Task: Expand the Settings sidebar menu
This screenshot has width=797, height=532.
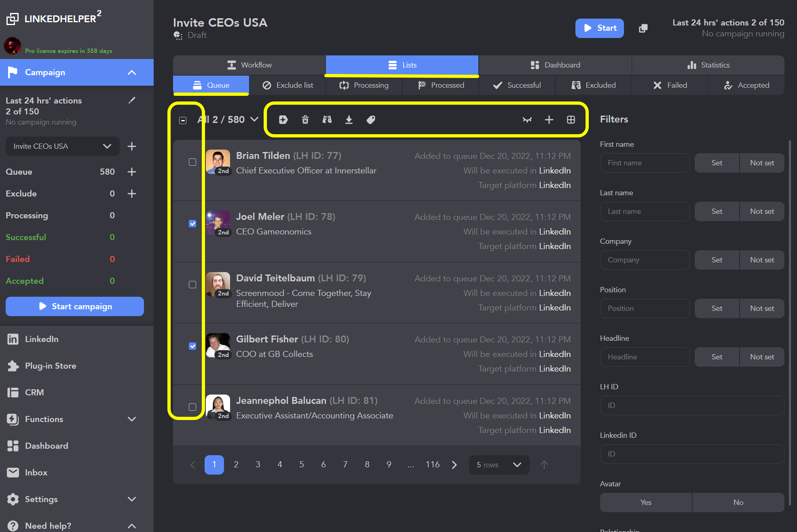Action: point(132,499)
